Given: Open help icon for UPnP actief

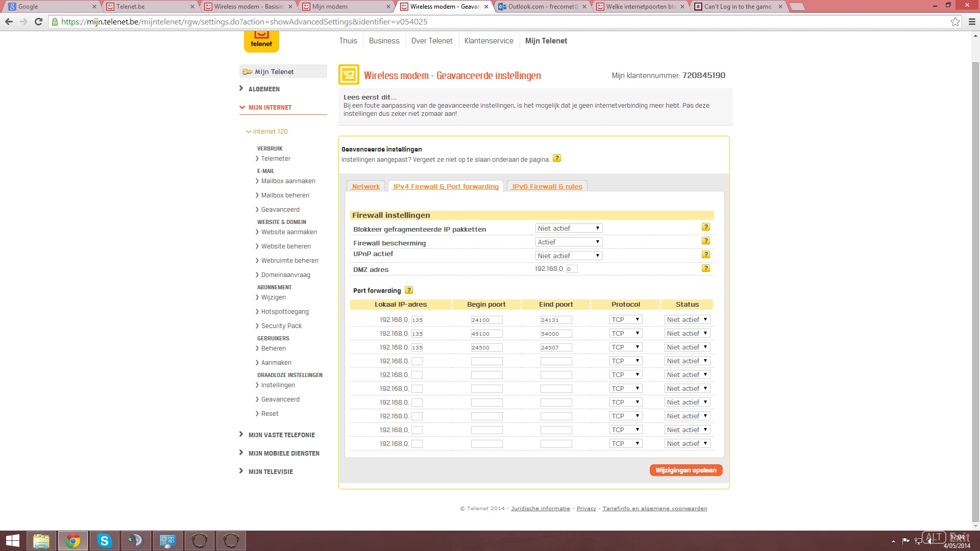Looking at the screenshot, I should (x=706, y=255).
